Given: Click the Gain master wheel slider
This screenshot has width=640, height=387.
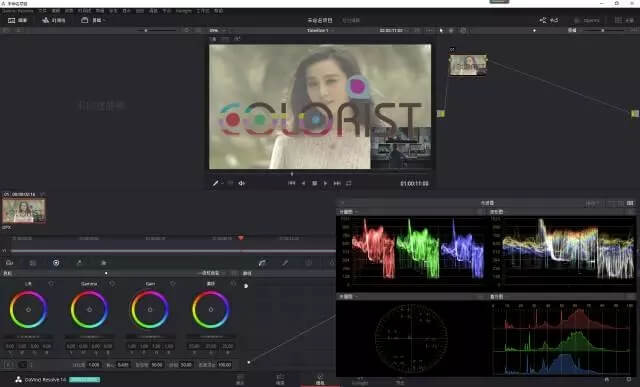Looking at the screenshot, I should 150,337.
